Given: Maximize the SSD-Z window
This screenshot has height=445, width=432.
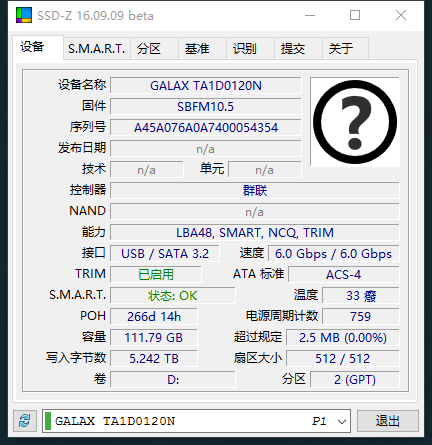Looking at the screenshot, I should [355, 15].
